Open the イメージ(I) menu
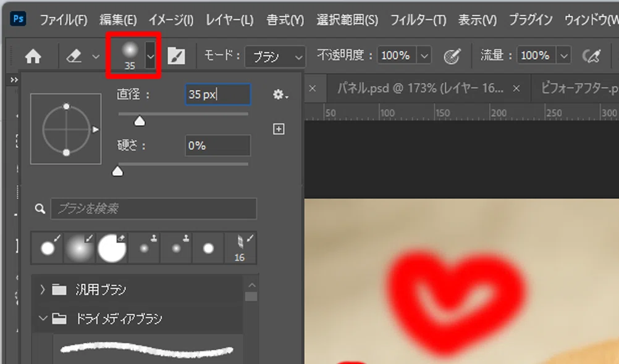This screenshot has height=364, width=619. [171, 20]
